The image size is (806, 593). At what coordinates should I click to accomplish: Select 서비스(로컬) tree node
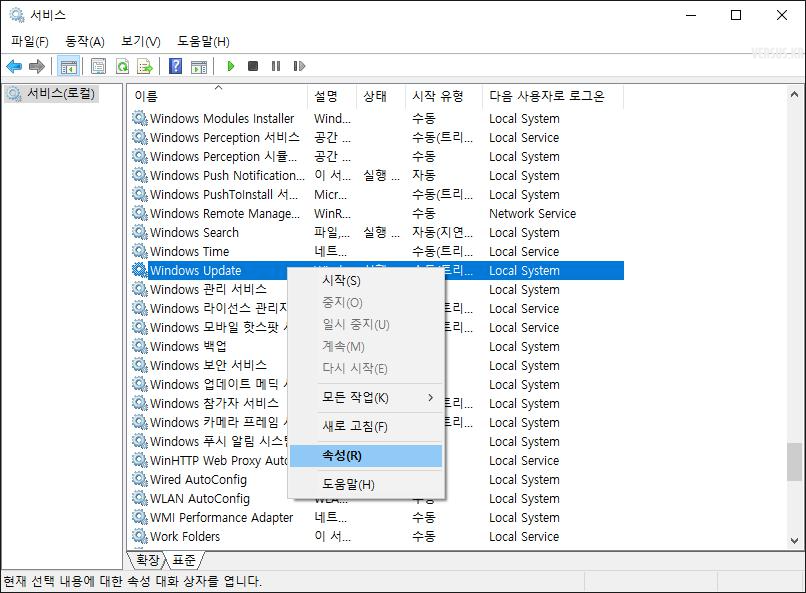51,94
